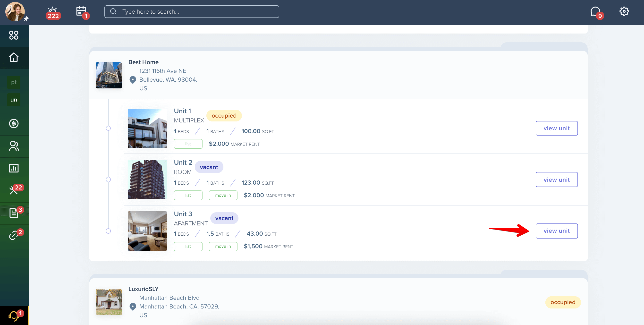Click the vacant badge on Unit 3
This screenshot has width=644, height=325.
224,218
